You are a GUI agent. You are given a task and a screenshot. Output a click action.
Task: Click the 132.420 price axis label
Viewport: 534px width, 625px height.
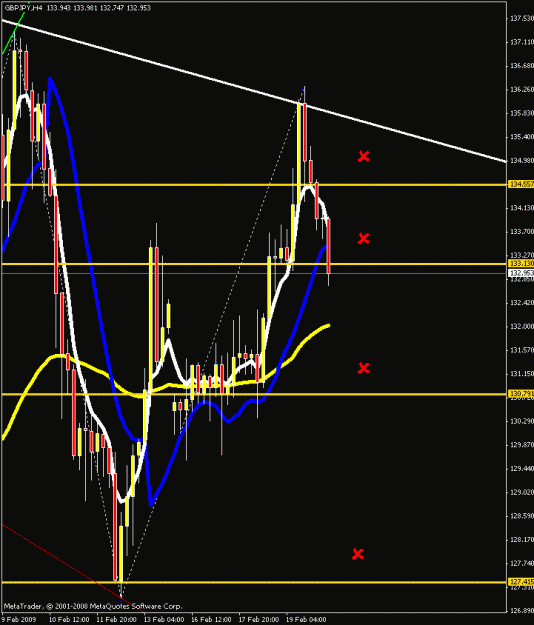[522, 303]
